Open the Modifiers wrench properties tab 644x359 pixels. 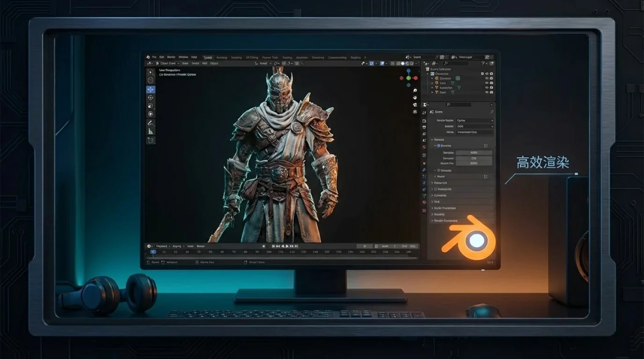click(x=424, y=170)
